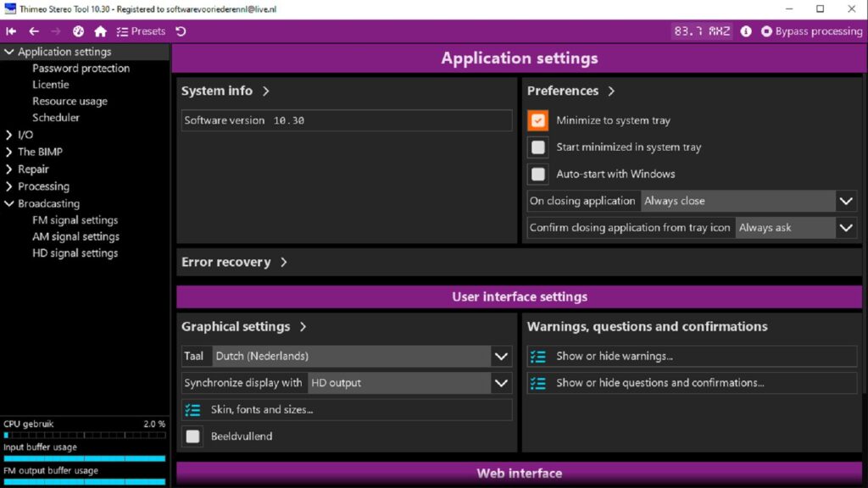The height and width of the screenshot is (488, 868).
Task: Toggle Bypass processing
Action: click(x=811, y=31)
